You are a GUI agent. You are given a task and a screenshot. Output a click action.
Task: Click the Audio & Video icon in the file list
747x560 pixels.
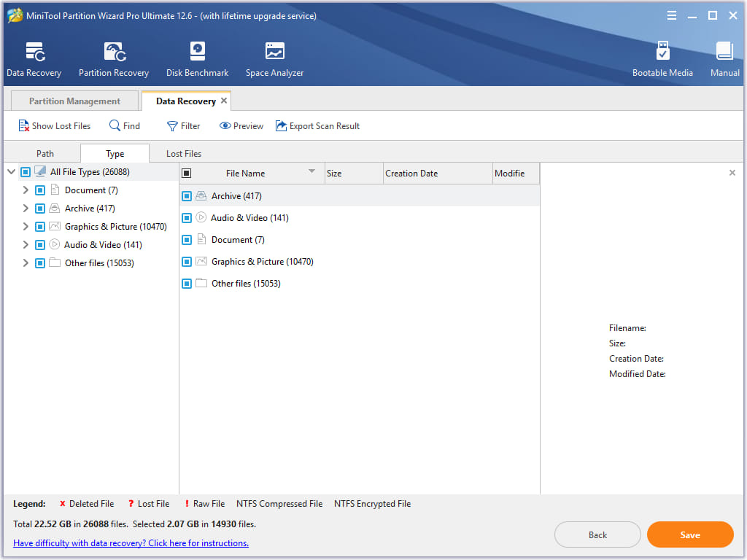[201, 217]
